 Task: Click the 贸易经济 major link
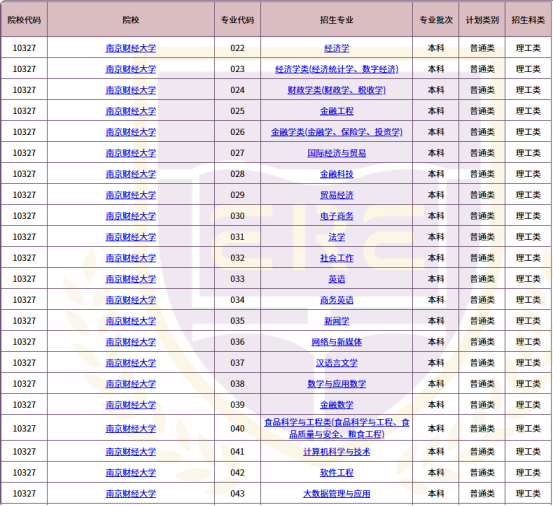pos(336,195)
